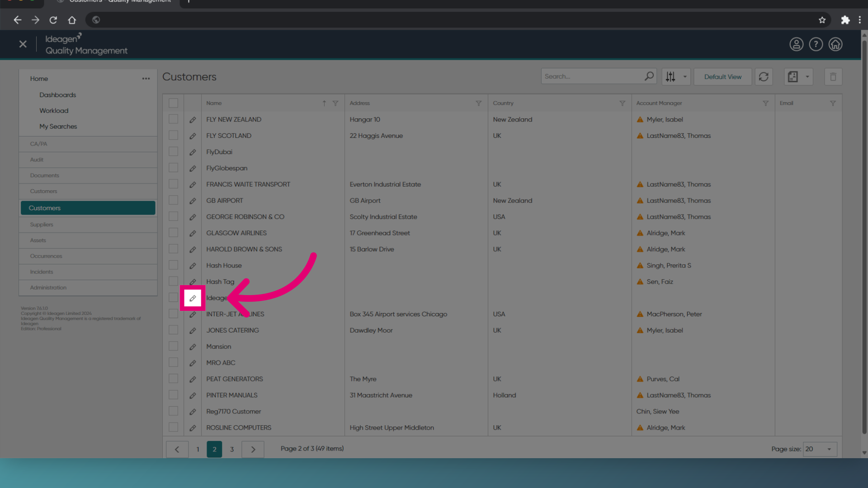Edit the FLY NEW ZEALAND customer

tap(193, 120)
